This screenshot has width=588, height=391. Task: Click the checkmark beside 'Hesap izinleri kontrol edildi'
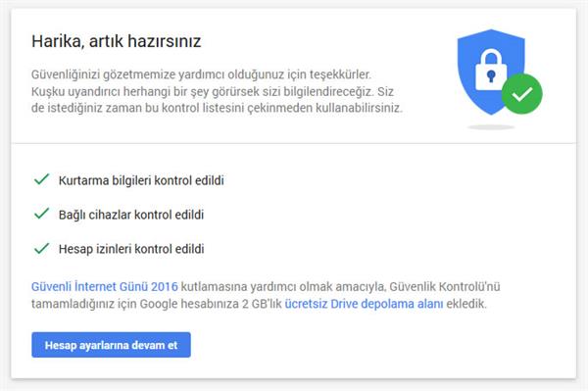click(x=41, y=248)
